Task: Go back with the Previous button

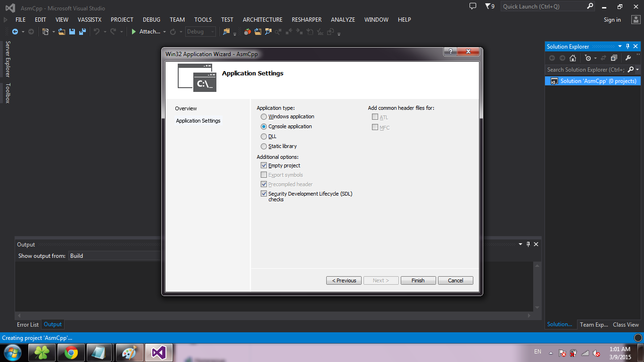Action: [344, 280]
